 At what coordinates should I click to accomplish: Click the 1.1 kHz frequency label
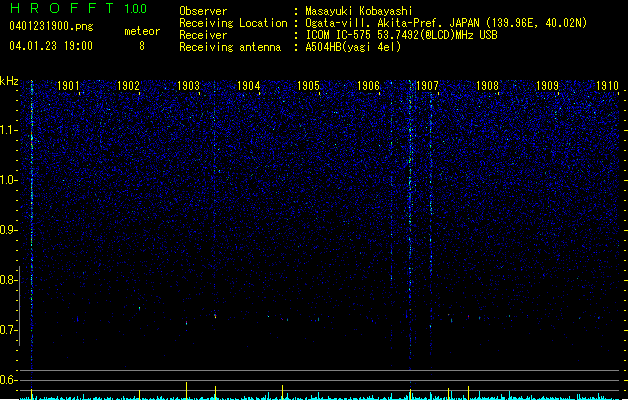[x=9, y=130]
